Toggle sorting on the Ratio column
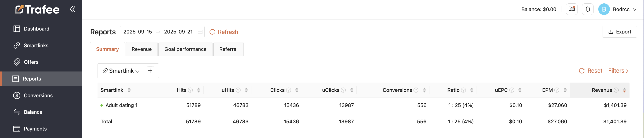This screenshot has height=138, width=644. coord(472,90)
